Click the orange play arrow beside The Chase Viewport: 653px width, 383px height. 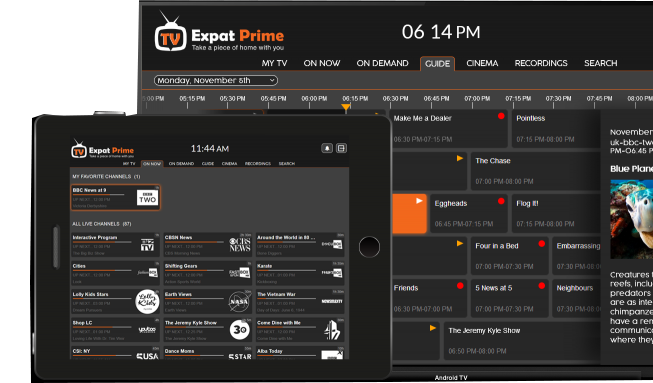(460, 158)
